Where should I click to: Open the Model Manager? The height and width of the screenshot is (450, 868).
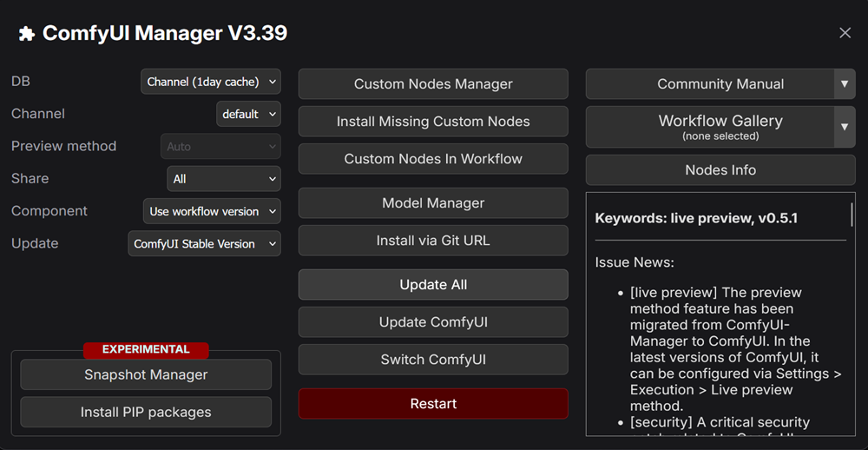(x=433, y=202)
